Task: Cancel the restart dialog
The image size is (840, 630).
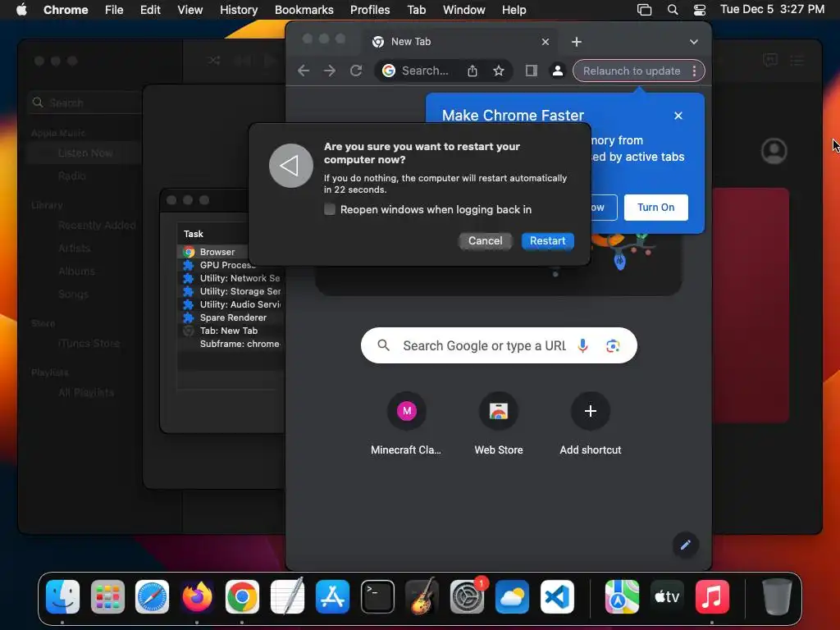Action: point(486,240)
